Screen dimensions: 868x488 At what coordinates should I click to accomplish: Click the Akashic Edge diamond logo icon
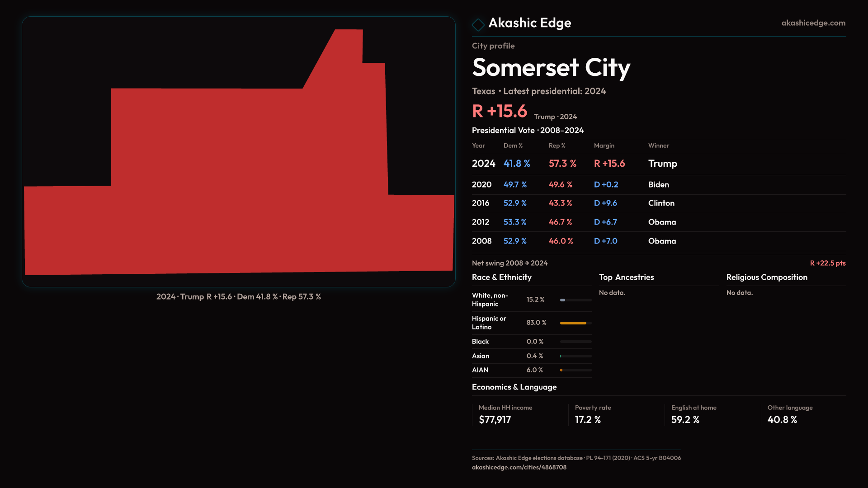click(x=478, y=24)
